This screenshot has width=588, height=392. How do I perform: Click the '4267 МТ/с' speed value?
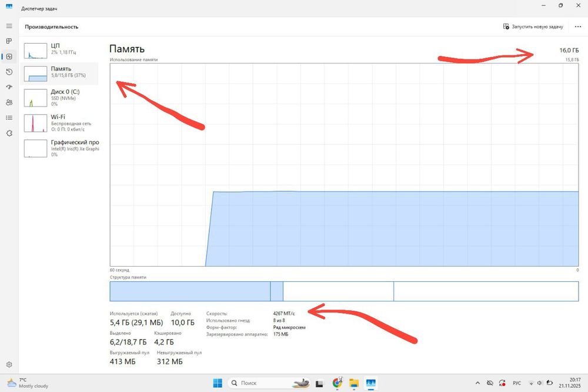(x=284, y=313)
